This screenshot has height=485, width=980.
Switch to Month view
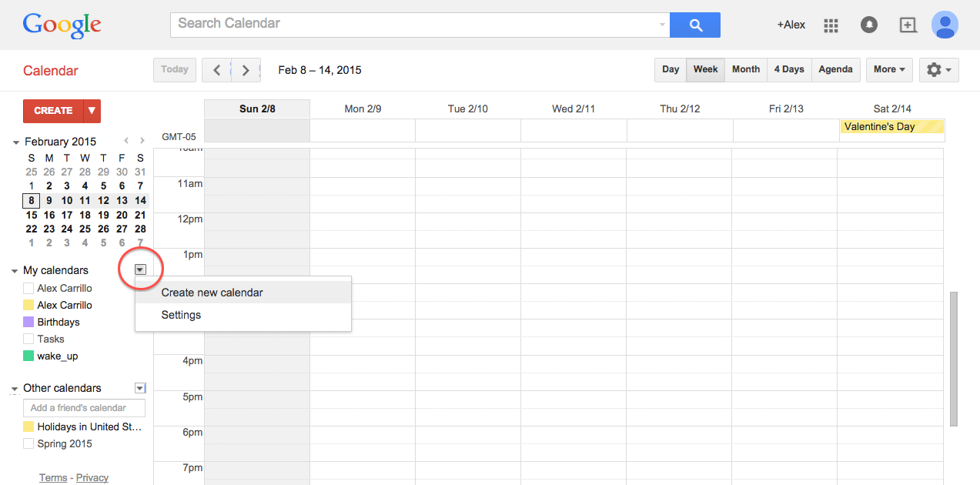click(x=746, y=69)
